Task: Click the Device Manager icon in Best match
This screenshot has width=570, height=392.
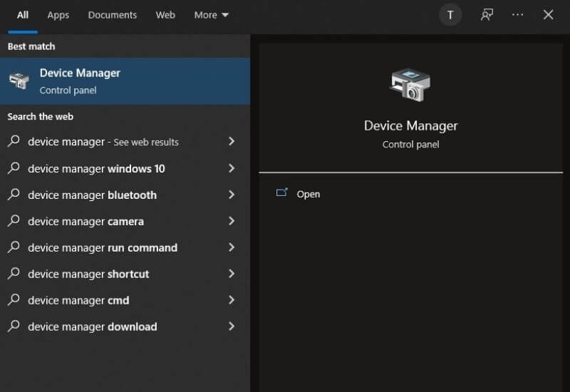Action: point(19,81)
